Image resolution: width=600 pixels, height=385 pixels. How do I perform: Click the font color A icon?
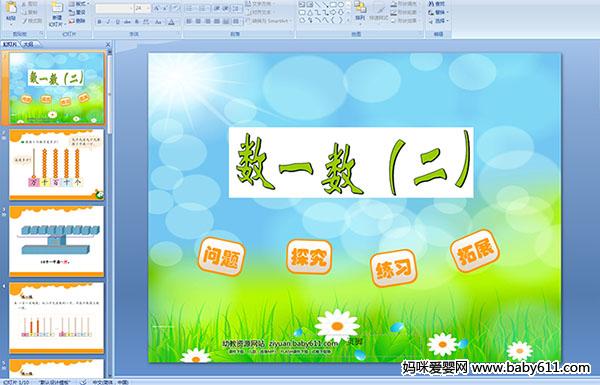coord(171,22)
